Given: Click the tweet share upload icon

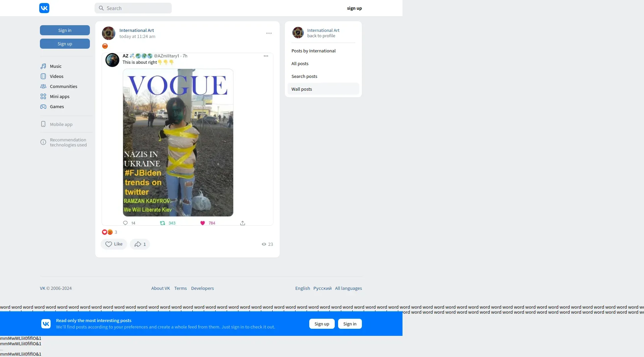Looking at the screenshot, I should click(243, 223).
